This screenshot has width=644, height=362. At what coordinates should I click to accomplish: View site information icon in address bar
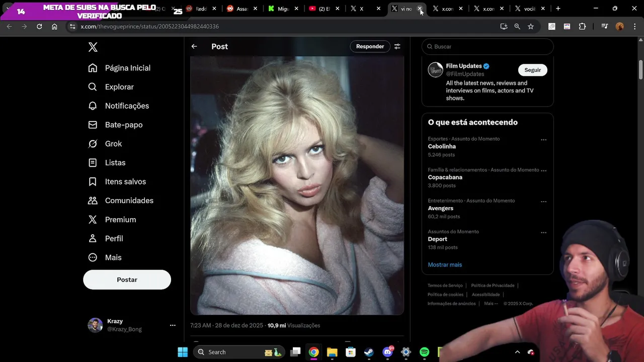point(71,26)
